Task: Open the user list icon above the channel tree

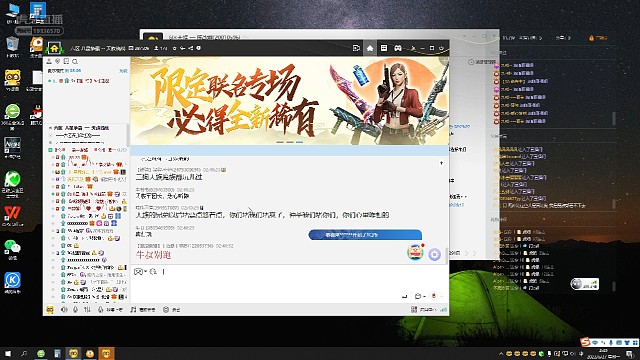Action: (x=49, y=61)
